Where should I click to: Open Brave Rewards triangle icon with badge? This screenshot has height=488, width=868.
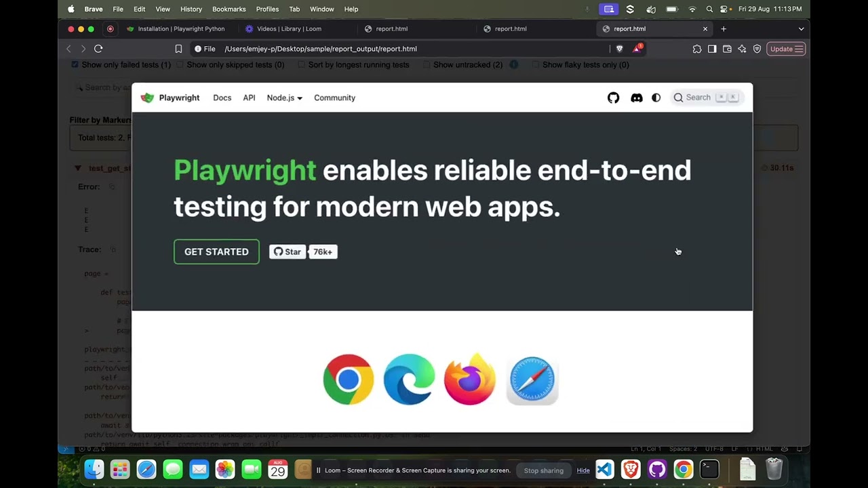click(x=637, y=49)
